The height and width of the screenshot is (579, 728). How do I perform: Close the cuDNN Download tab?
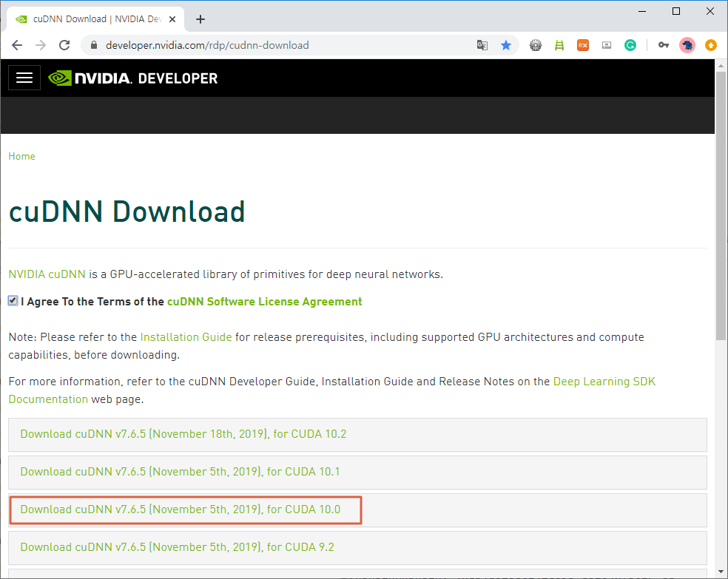pyautogui.click(x=172, y=19)
